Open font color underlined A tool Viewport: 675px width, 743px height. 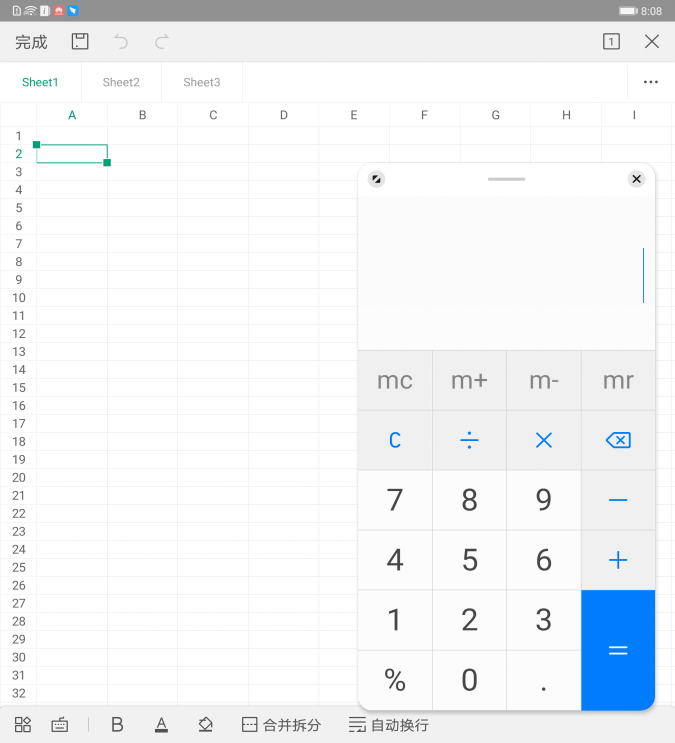161,725
